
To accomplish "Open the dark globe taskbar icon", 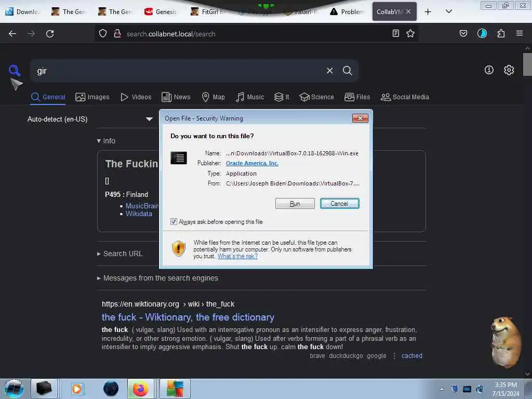I will click(111, 389).
